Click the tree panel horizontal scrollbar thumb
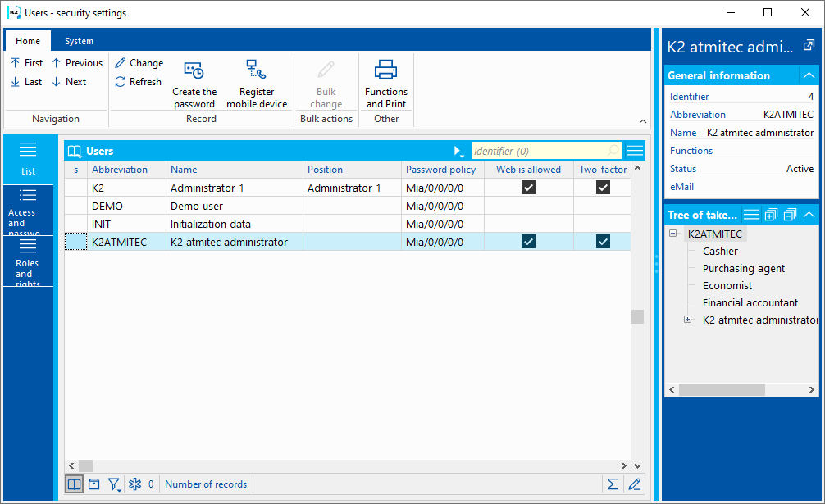825x504 pixels. pyautogui.click(x=722, y=389)
